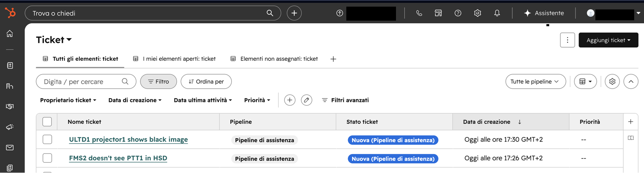Click the Oggi alle ore 17:30 GMT+2 cell
The image size is (644, 173).
tap(504, 139)
